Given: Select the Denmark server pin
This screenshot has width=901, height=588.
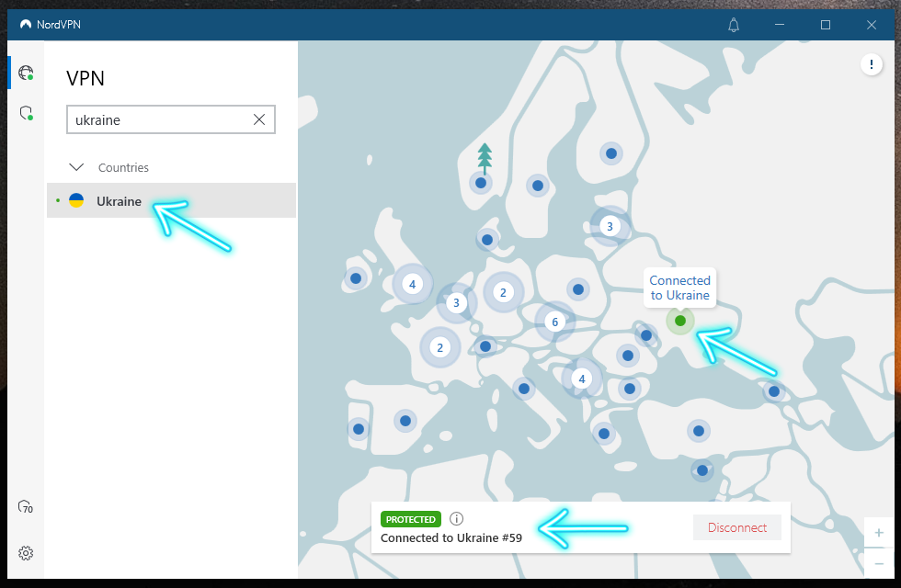Looking at the screenshot, I should [487, 240].
